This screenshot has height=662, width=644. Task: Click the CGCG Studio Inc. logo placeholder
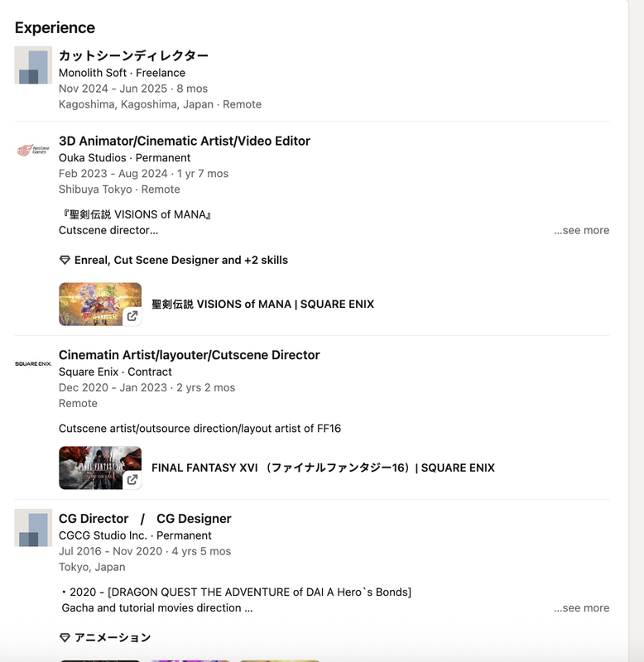click(33, 528)
